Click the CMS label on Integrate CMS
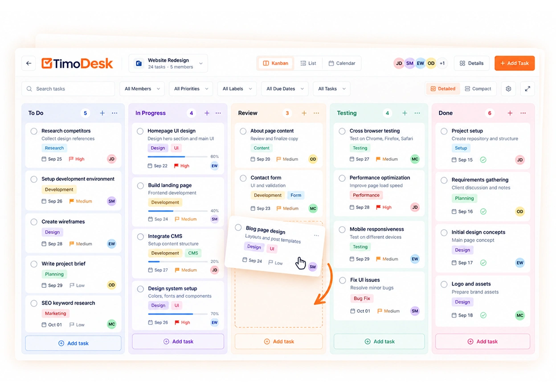The width and height of the screenshot is (556, 392). (193, 253)
